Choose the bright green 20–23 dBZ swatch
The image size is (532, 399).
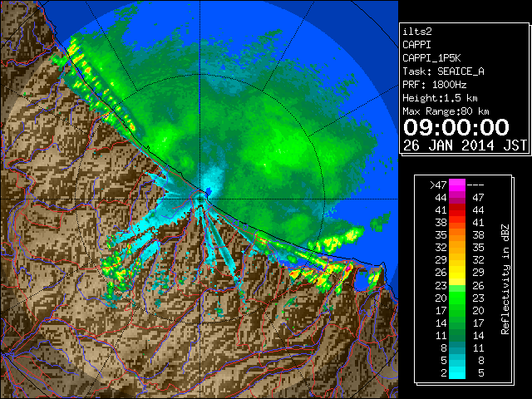click(456, 298)
